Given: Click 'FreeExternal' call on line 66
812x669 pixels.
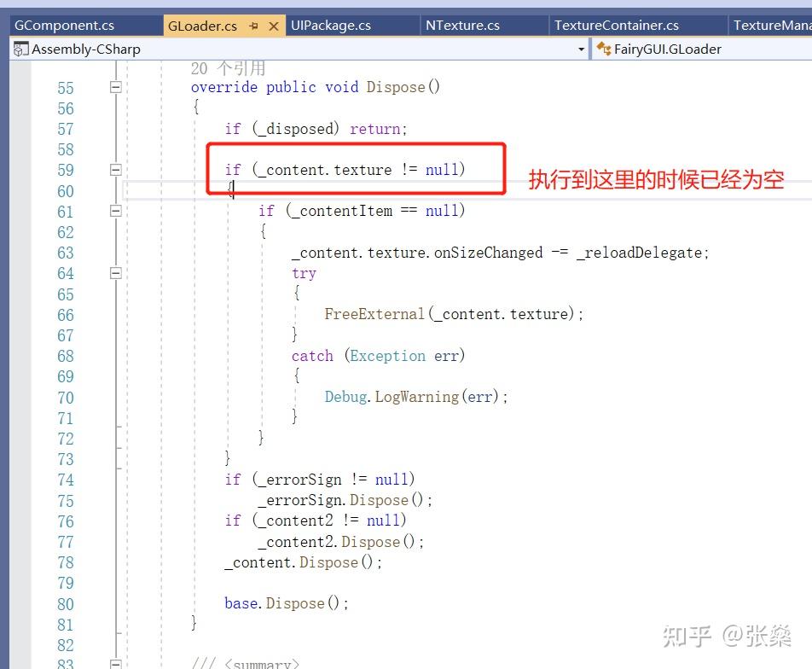Looking at the screenshot, I should [x=374, y=314].
